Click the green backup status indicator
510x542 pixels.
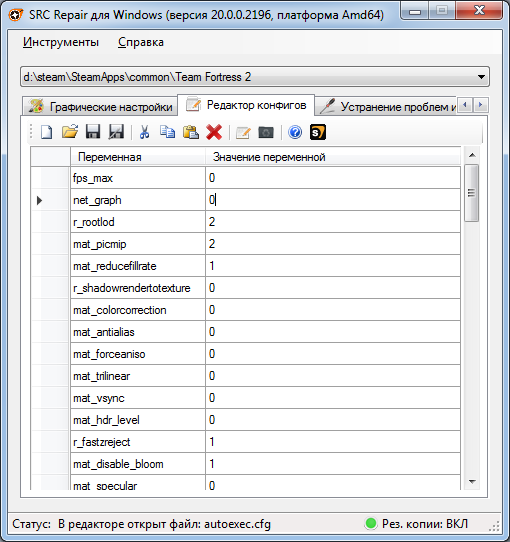pyautogui.click(x=371, y=523)
